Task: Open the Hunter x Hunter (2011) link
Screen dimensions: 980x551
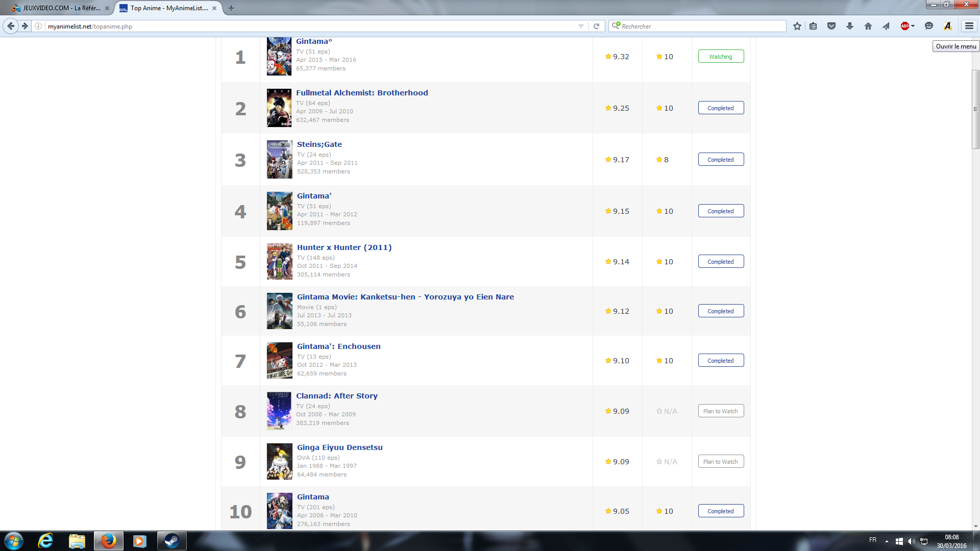Action: pos(345,247)
